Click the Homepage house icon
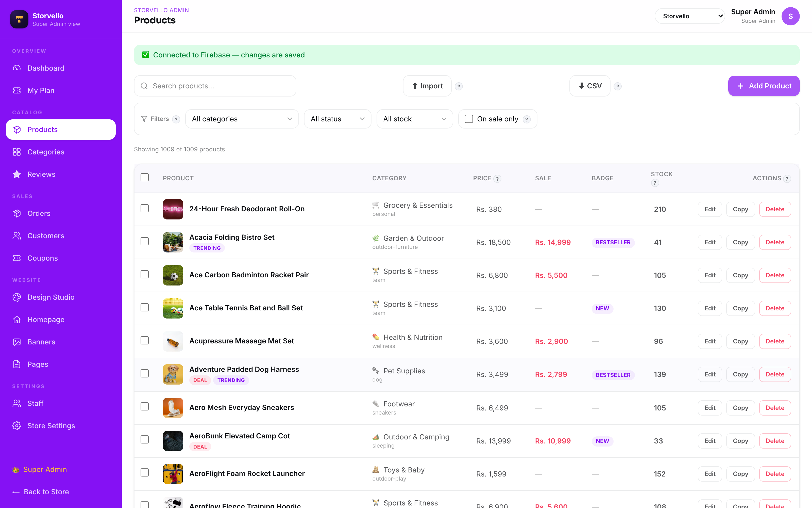The image size is (812, 508). click(x=17, y=320)
